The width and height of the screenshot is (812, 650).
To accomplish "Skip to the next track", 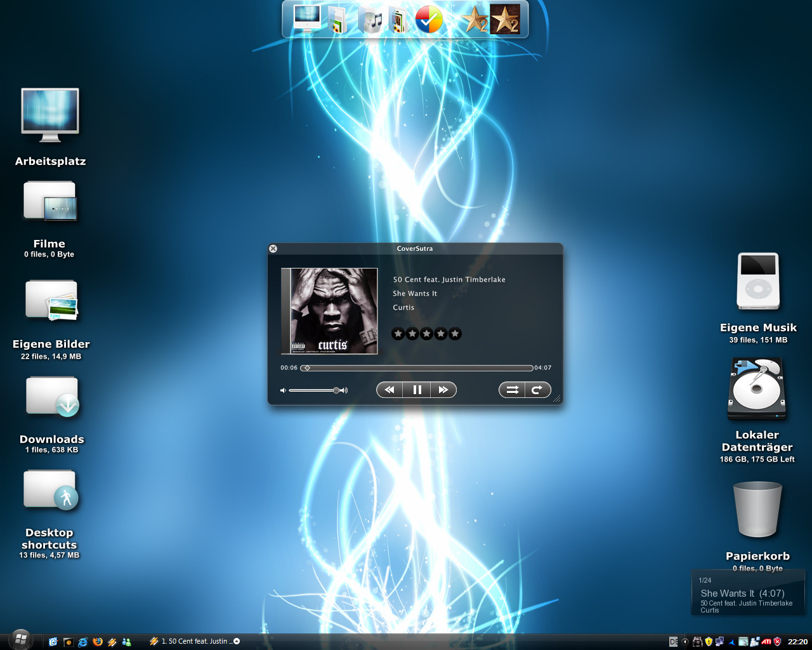I will [443, 390].
